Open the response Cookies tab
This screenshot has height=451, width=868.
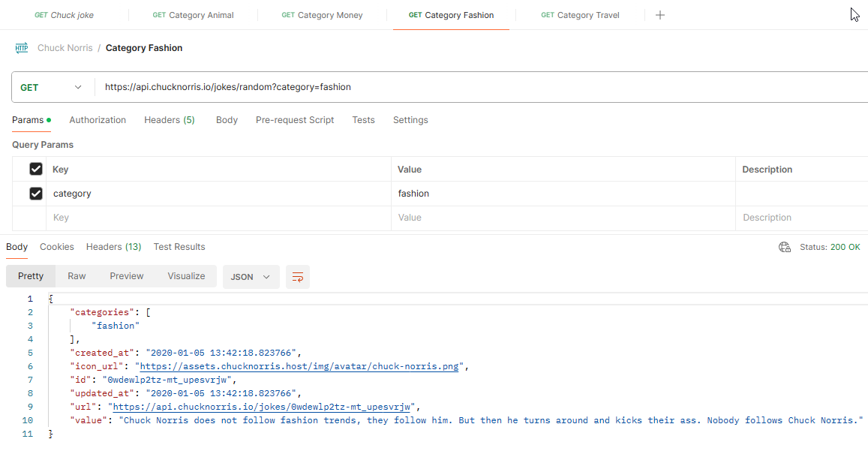[56, 247]
